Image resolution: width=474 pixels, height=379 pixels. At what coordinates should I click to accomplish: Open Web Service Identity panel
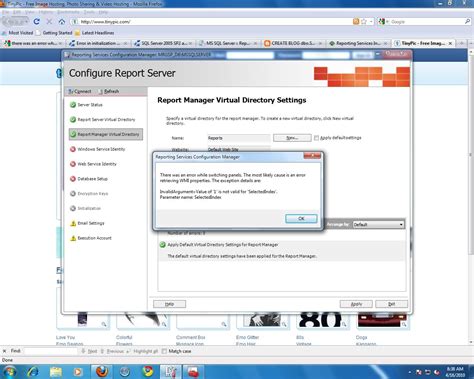(x=93, y=164)
